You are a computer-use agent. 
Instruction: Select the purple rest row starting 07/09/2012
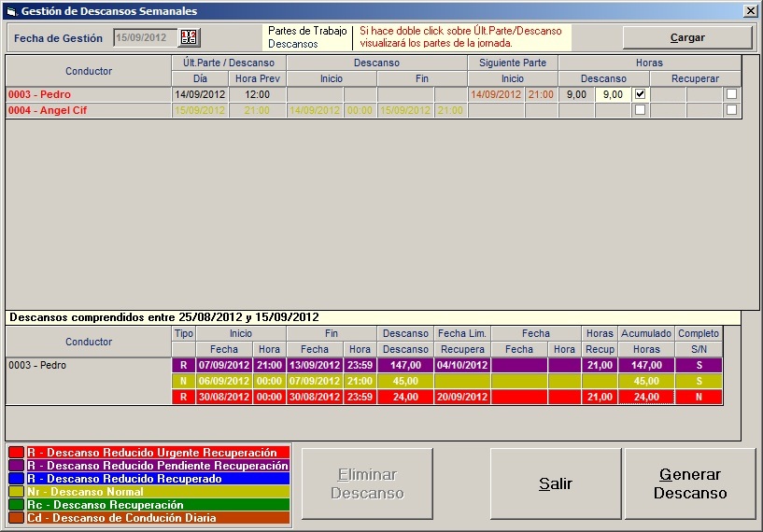446,365
